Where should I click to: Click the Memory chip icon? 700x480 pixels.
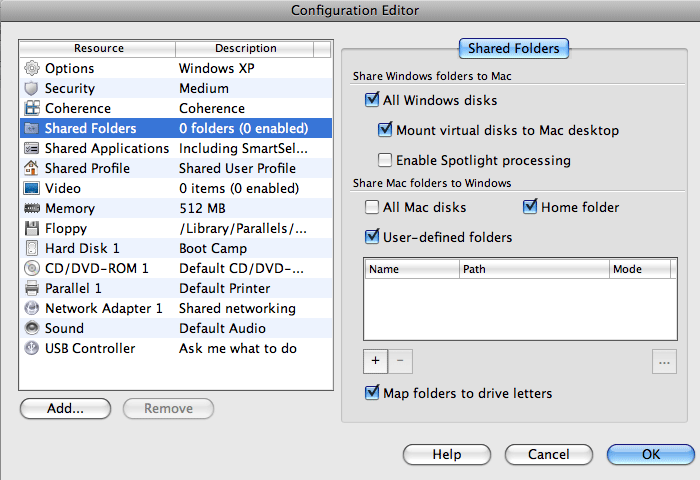[x=31, y=209]
